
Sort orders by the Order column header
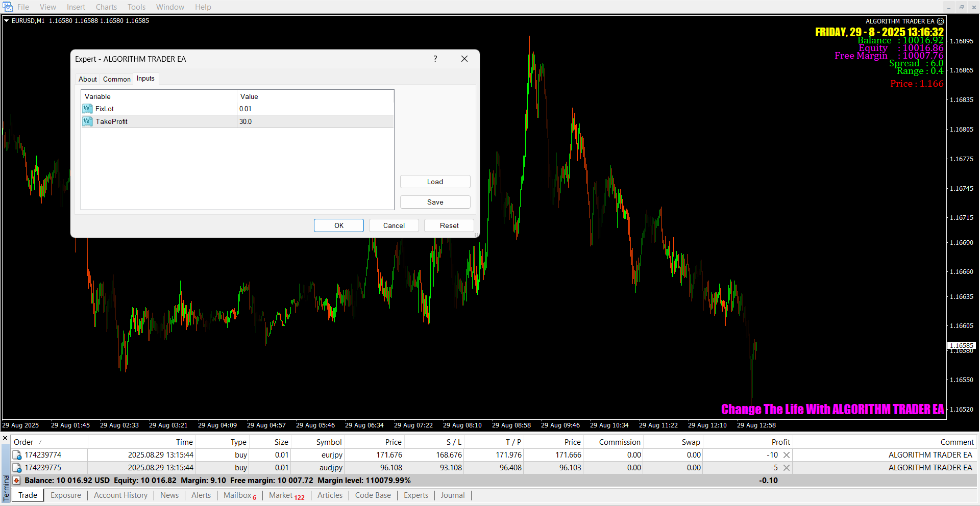[23, 442]
